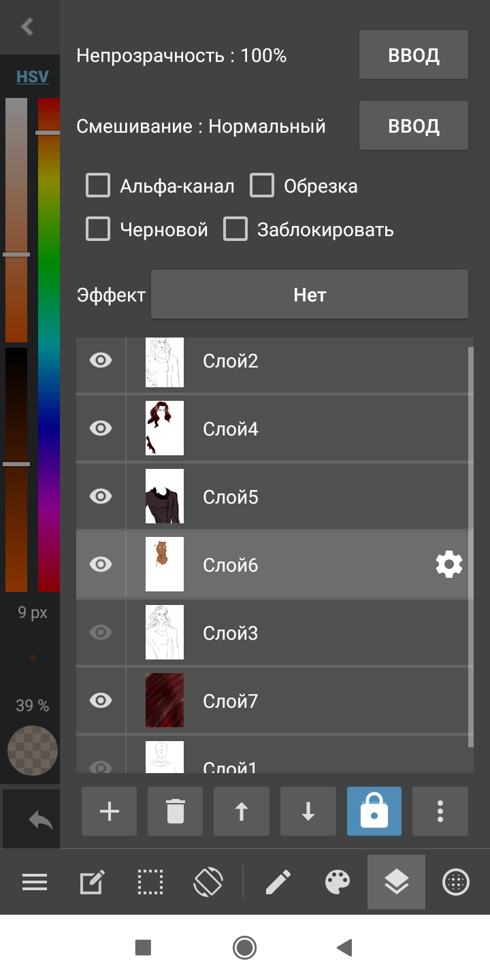This screenshot has width=490, height=980.
Task: Select the pencil brush tool
Action: 278,883
